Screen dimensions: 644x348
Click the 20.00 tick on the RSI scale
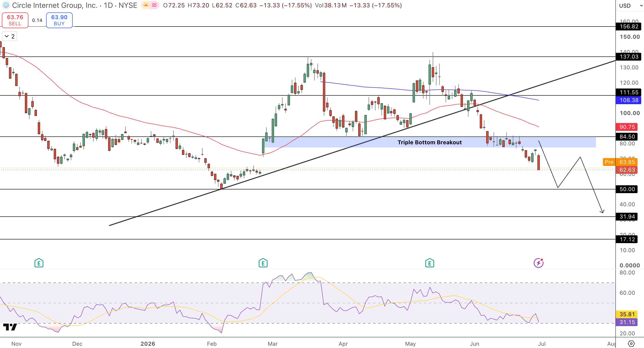click(627, 333)
